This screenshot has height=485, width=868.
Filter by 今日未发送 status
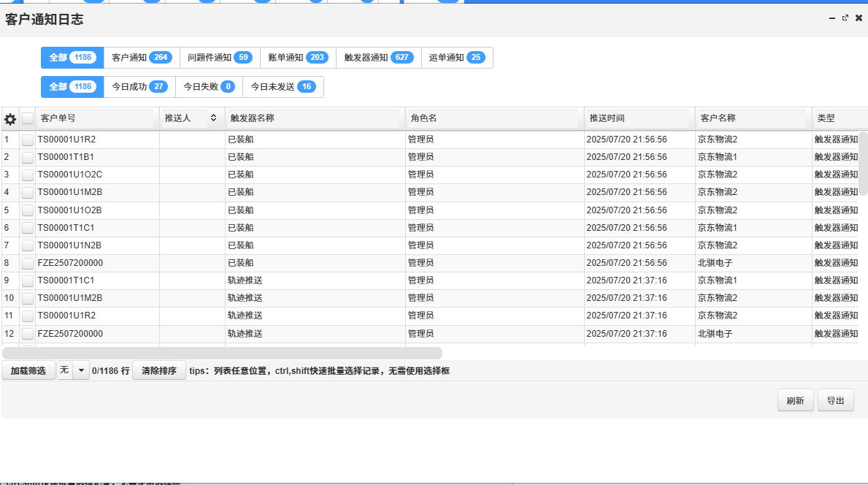click(x=283, y=87)
